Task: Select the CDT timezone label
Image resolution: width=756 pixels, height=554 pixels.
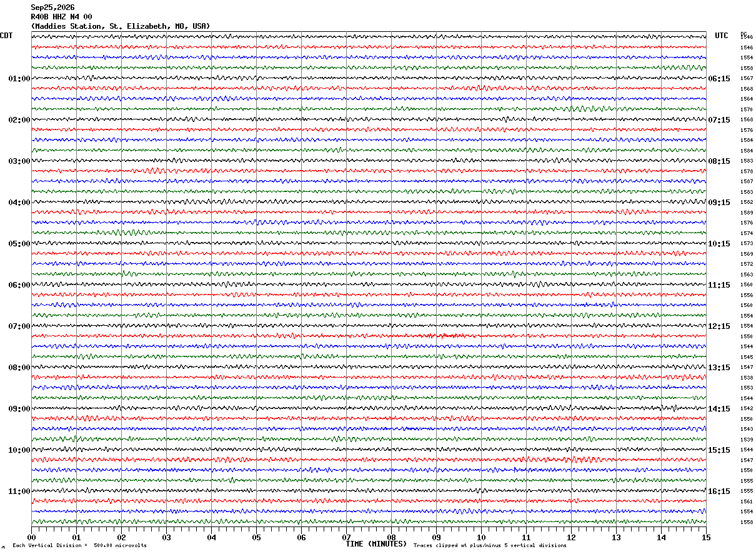Action: (x=6, y=36)
